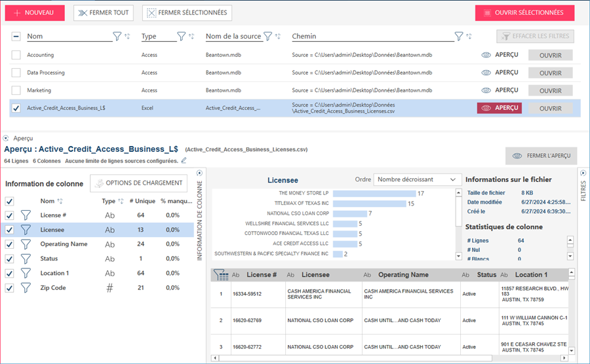Open the Ordre dropdown showing Nombre décroissant
The width and height of the screenshot is (590, 364).
417,179
